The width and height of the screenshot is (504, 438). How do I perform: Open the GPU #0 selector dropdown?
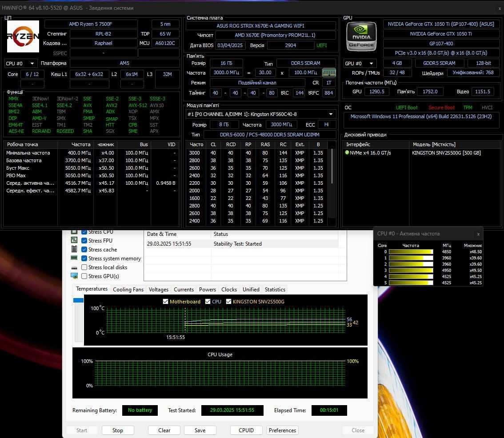(x=360, y=64)
